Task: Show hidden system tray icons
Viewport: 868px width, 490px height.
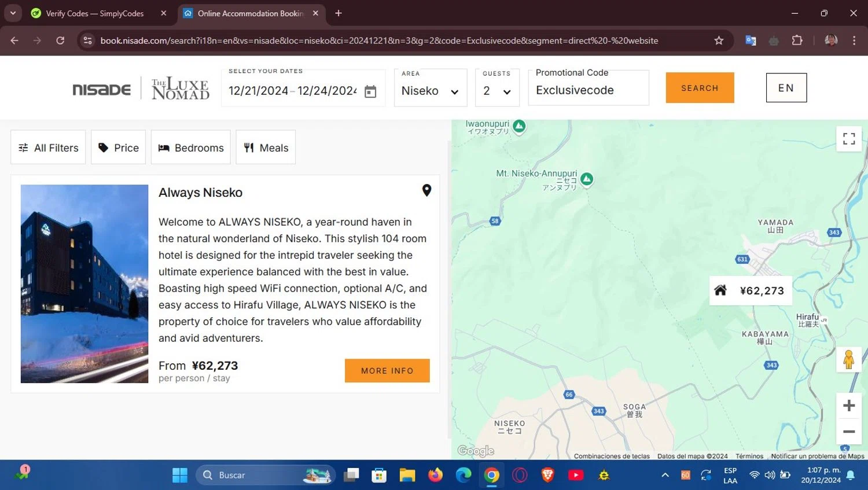Action: [x=665, y=475]
